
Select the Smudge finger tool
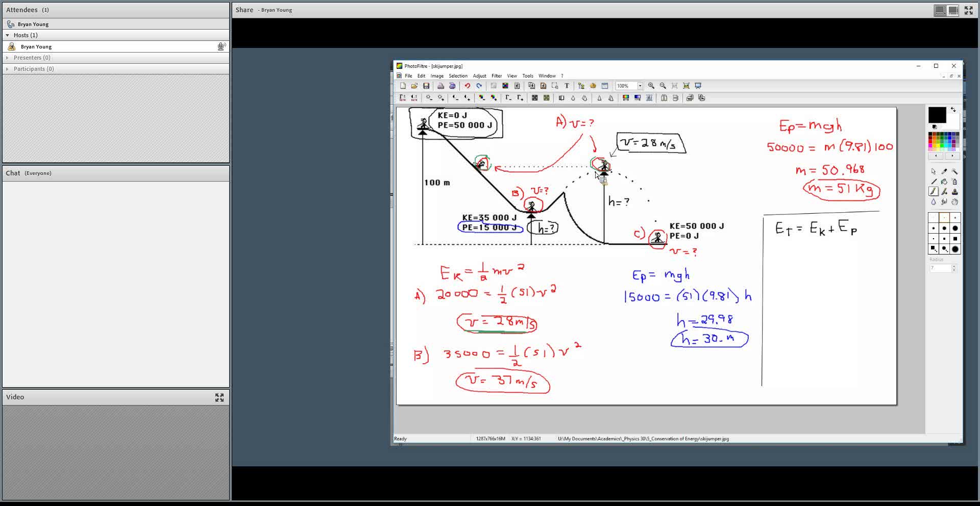coord(944,202)
